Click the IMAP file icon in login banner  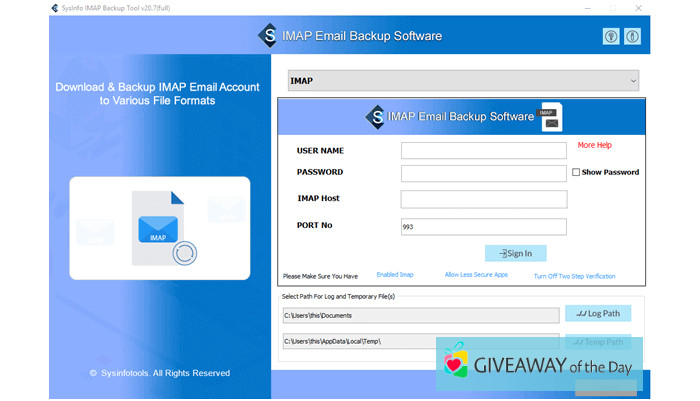pyautogui.click(x=551, y=117)
